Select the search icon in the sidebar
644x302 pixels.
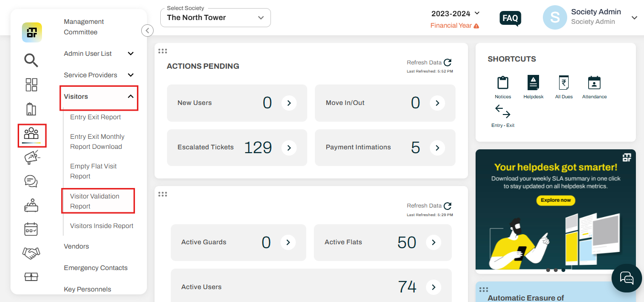tap(31, 60)
